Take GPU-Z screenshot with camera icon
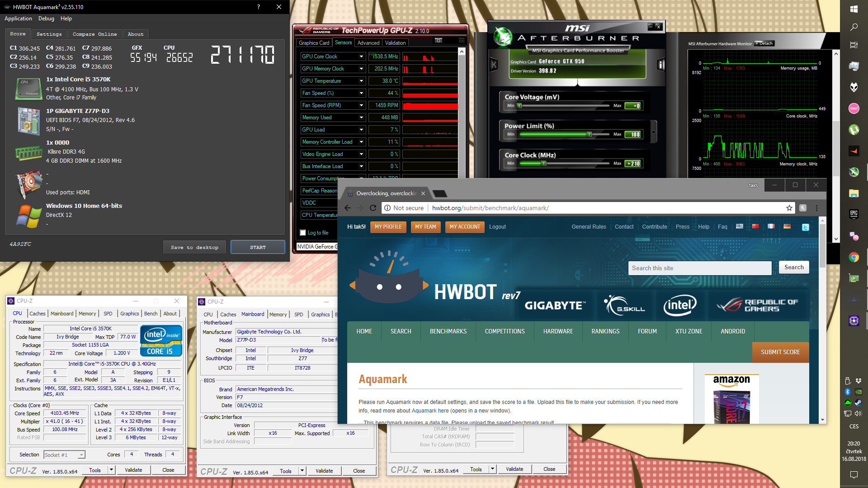The height and width of the screenshot is (488, 868). (438, 41)
